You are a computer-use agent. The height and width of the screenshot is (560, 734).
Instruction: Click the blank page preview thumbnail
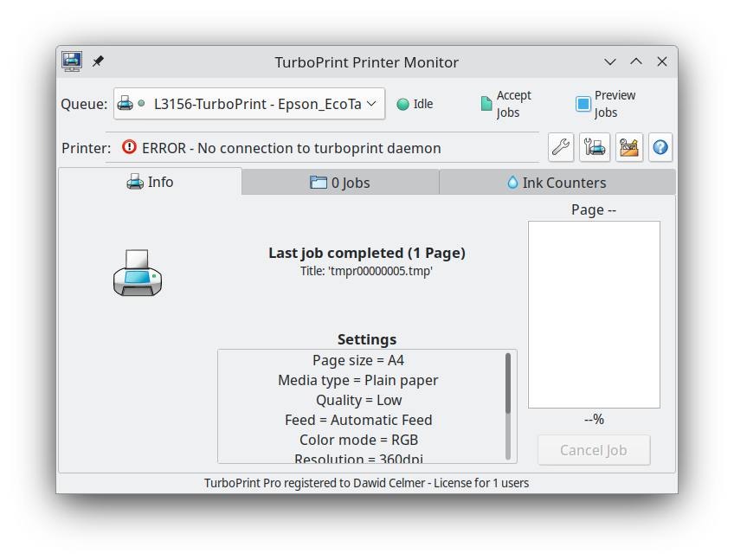click(594, 314)
